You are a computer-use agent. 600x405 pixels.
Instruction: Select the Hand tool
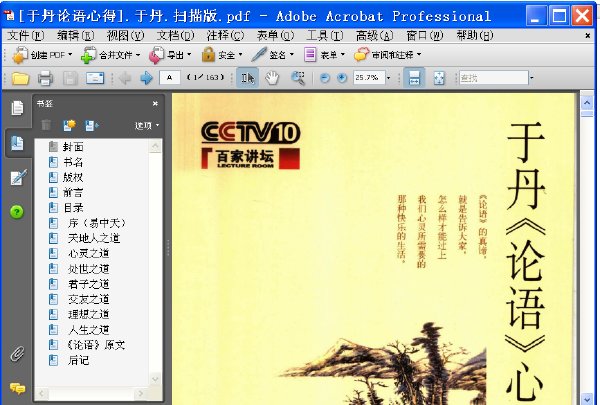click(x=272, y=78)
